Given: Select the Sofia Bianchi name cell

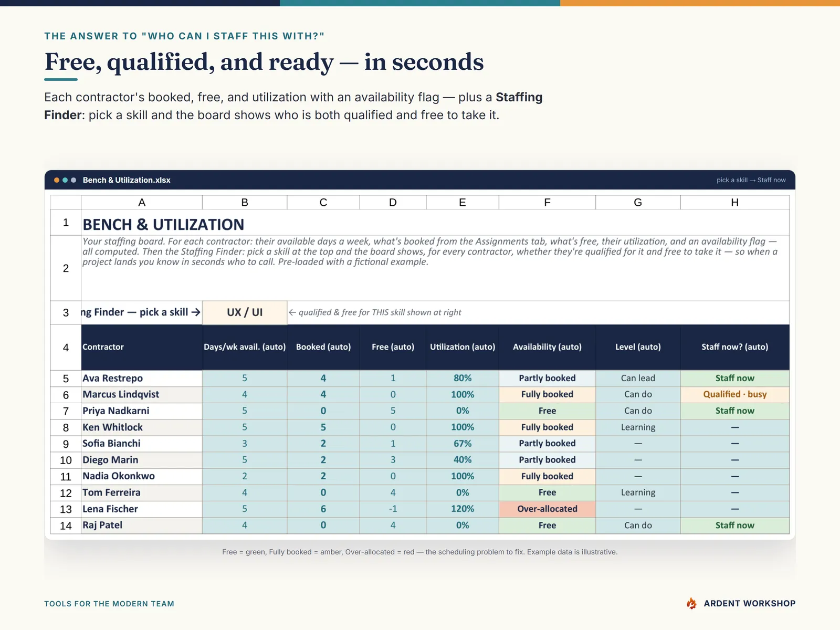Looking at the screenshot, I should (x=142, y=444).
